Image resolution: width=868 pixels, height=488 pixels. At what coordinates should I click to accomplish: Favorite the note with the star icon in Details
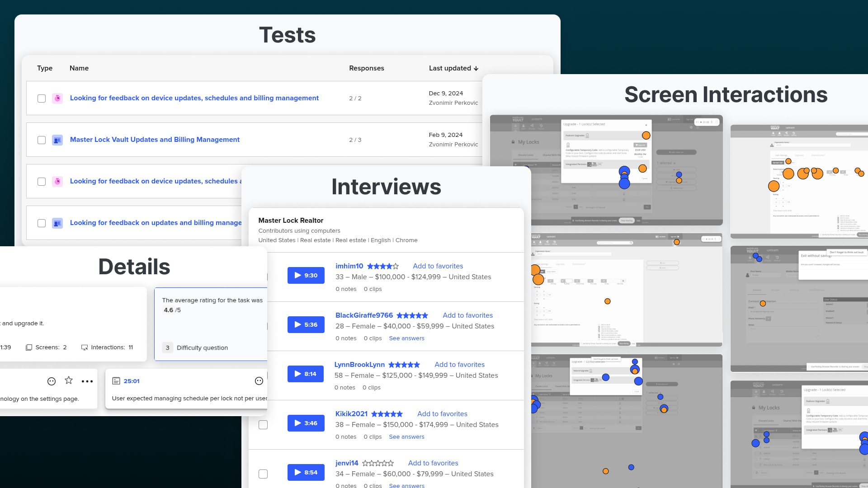[x=69, y=380]
